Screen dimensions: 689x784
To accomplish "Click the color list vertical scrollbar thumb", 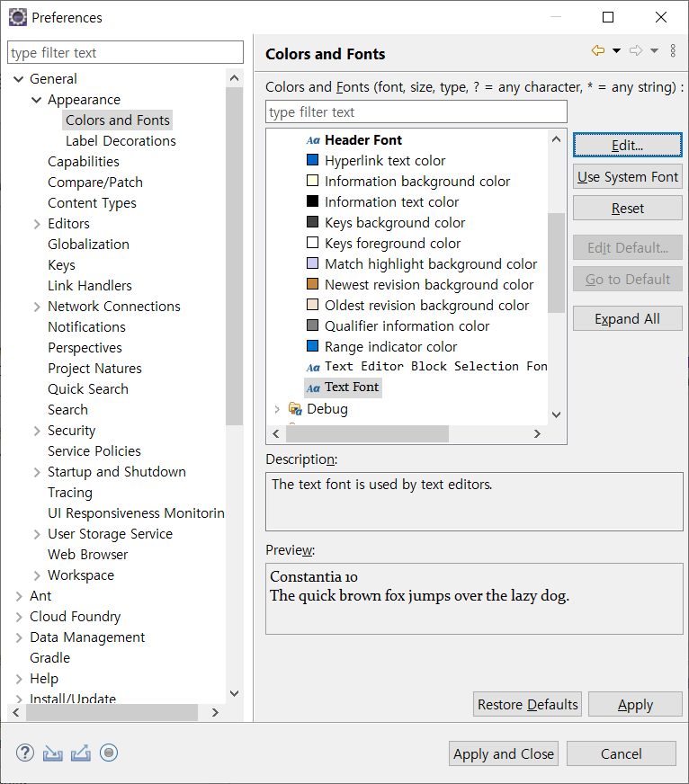I will pos(556,263).
